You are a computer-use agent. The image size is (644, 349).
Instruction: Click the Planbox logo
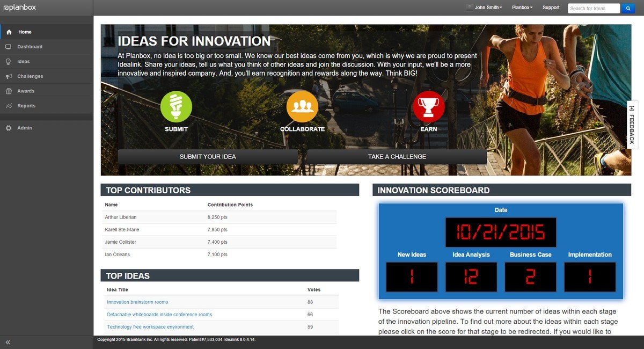pos(20,8)
